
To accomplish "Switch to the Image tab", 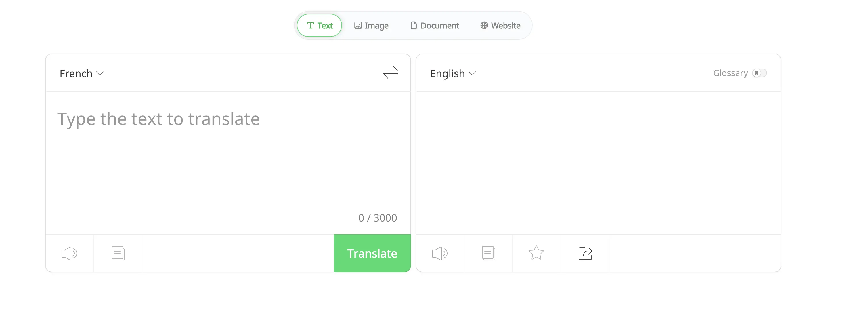I will (x=371, y=26).
